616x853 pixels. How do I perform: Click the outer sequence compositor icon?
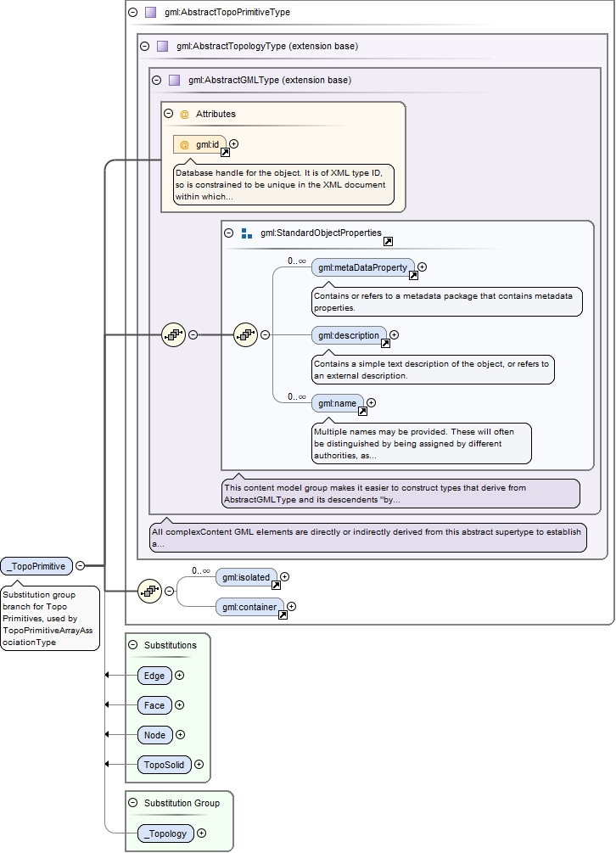click(174, 335)
